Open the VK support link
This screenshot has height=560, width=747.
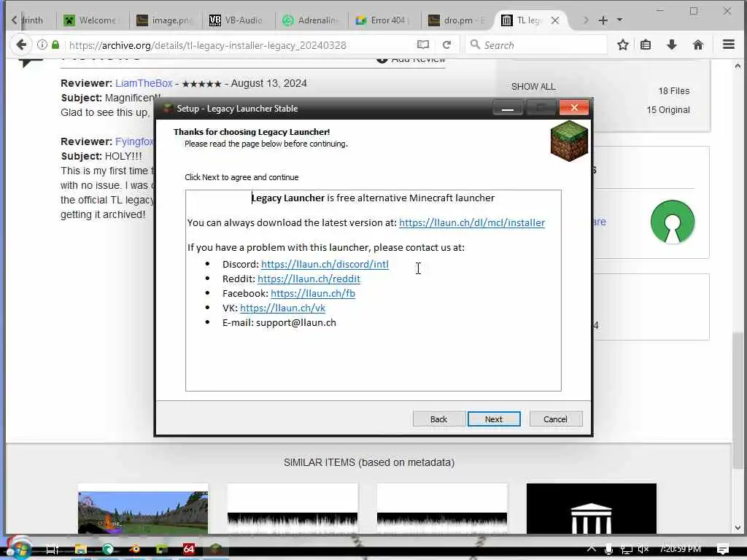282,308
